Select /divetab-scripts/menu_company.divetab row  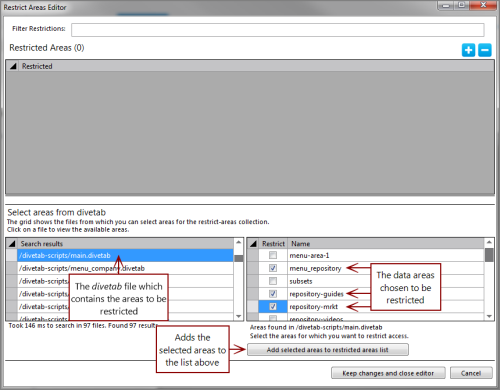125,268
